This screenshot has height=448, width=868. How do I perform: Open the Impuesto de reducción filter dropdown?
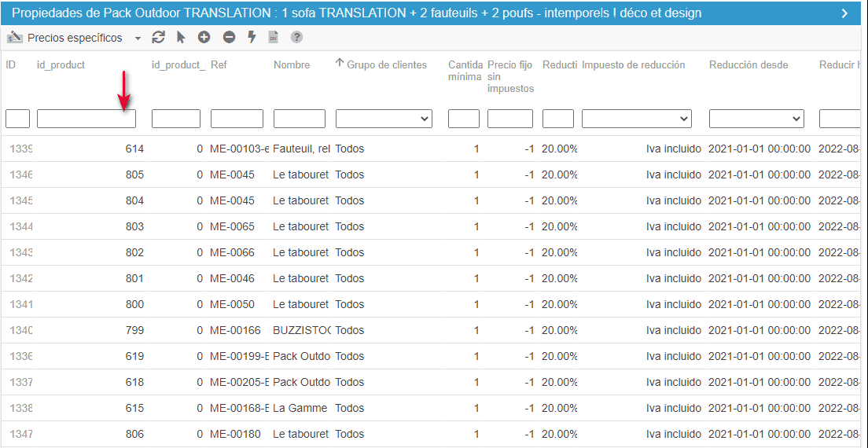(636, 119)
